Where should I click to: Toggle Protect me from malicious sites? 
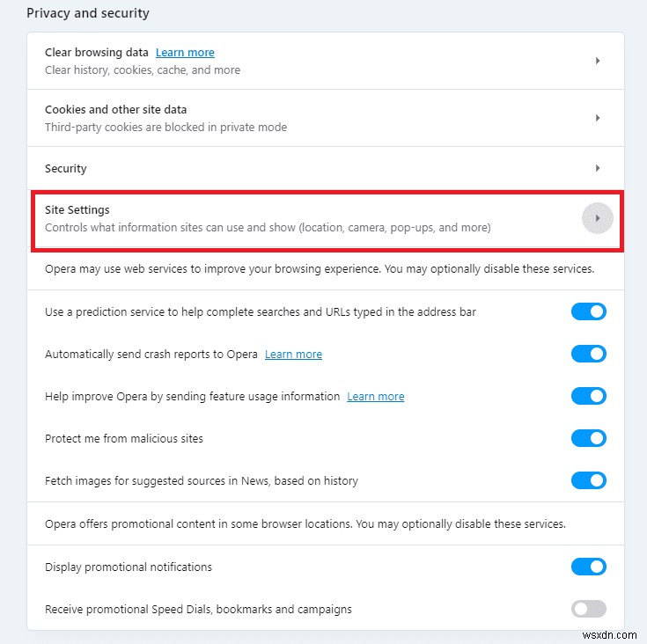coord(589,438)
